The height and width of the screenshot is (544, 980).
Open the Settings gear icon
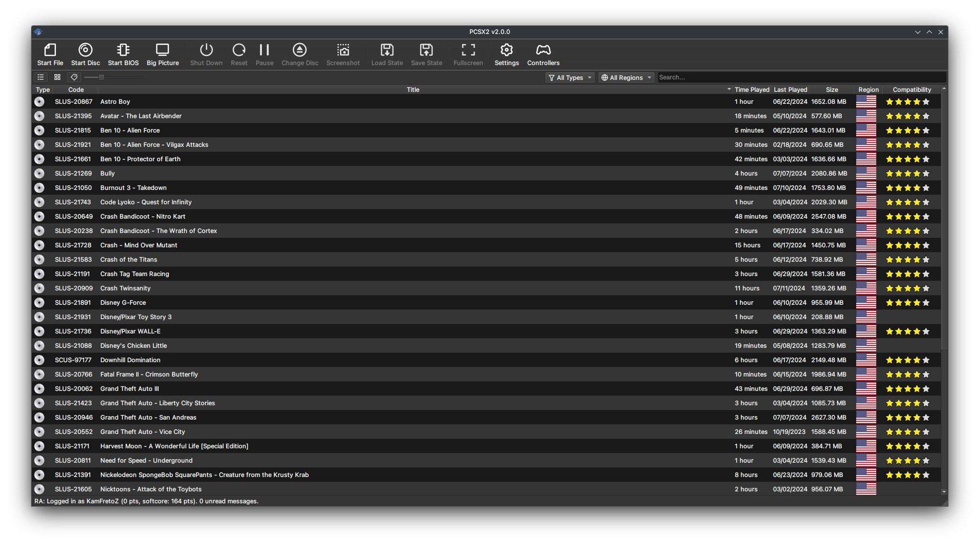point(506,50)
